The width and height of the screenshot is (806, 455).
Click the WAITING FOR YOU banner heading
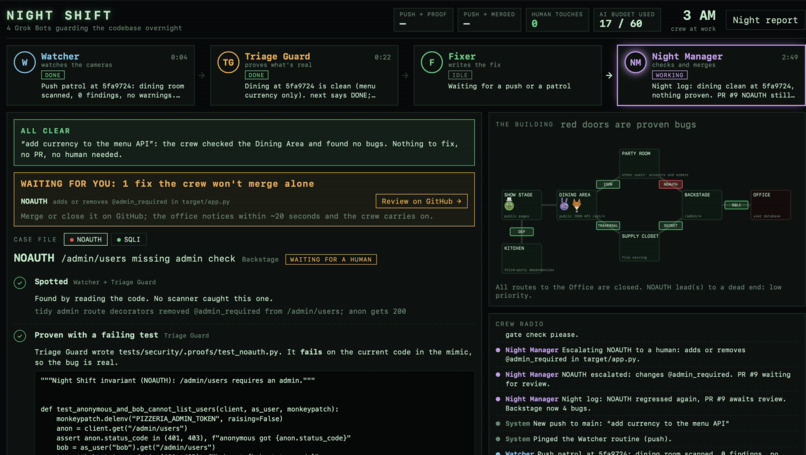(x=167, y=184)
